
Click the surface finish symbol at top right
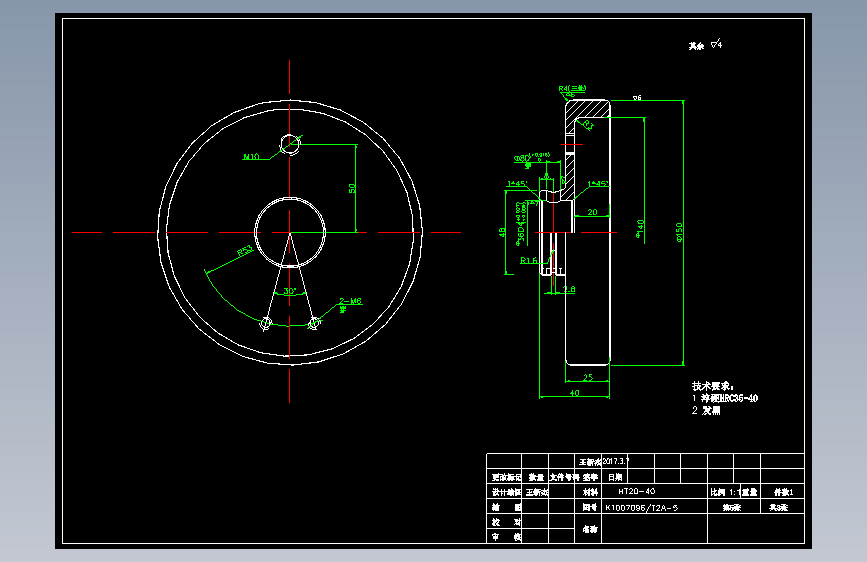point(717,44)
